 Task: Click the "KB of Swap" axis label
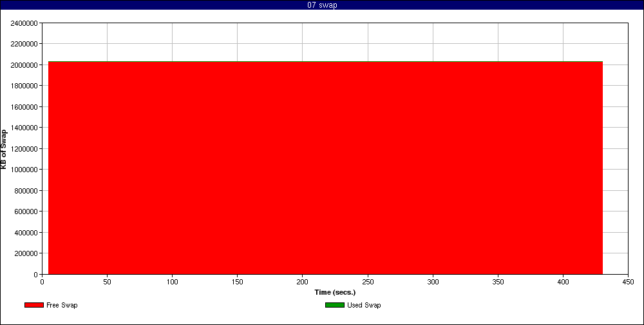[4, 149]
